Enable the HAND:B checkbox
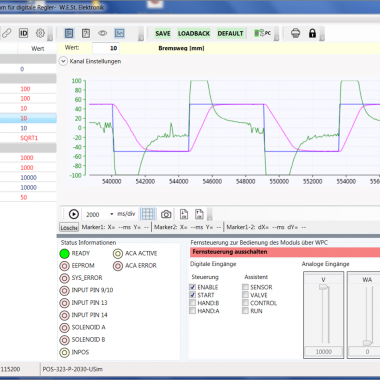 [192, 303]
